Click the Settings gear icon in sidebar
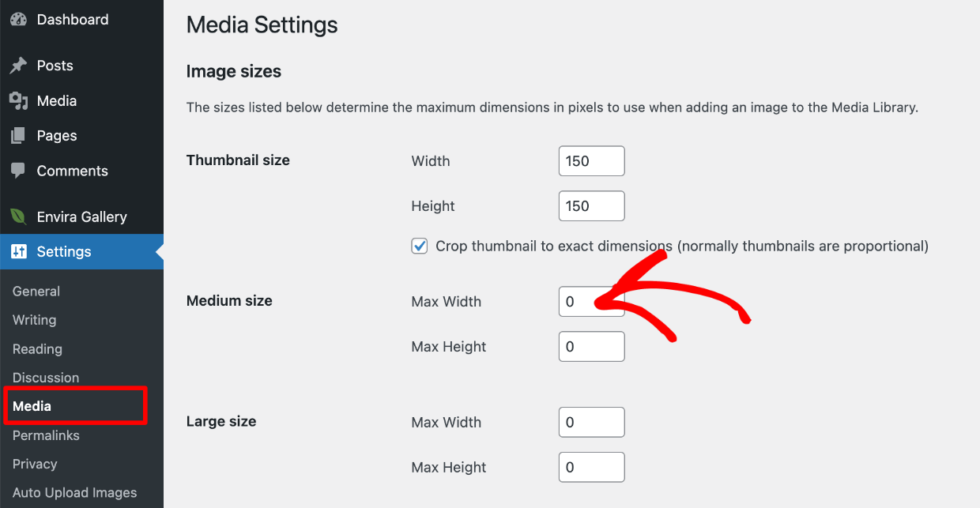Viewport: 980px width, 508px height. [17, 251]
